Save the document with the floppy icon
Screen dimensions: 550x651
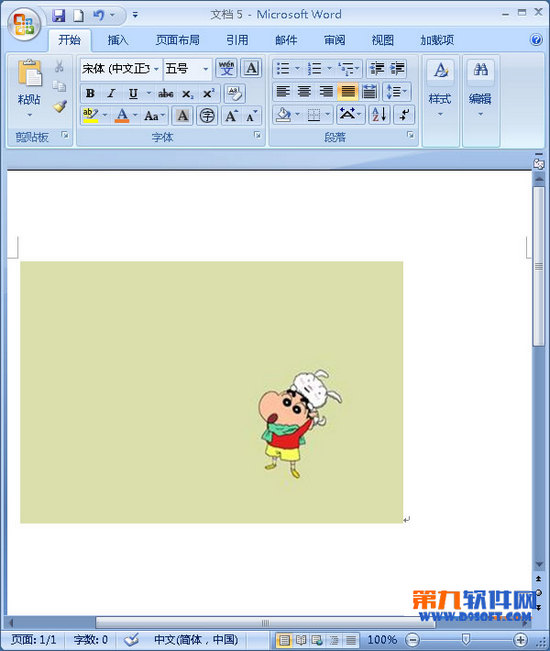click(x=59, y=16)
